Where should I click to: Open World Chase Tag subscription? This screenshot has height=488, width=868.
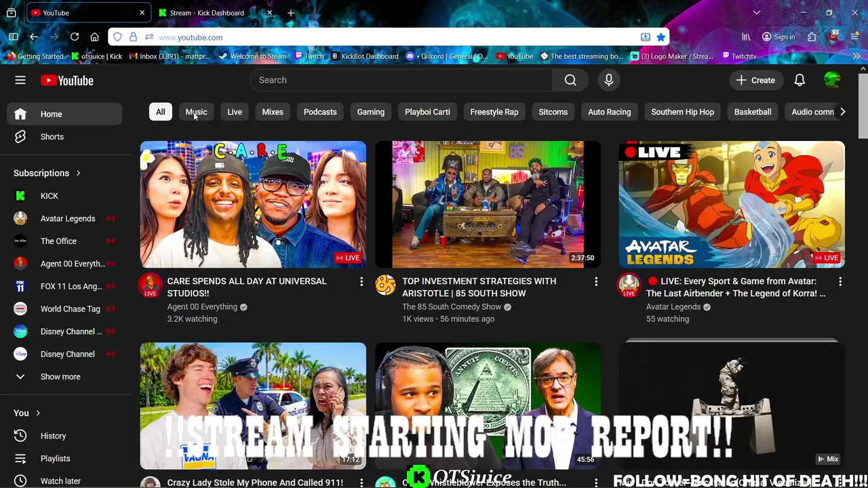pos(64,309)
